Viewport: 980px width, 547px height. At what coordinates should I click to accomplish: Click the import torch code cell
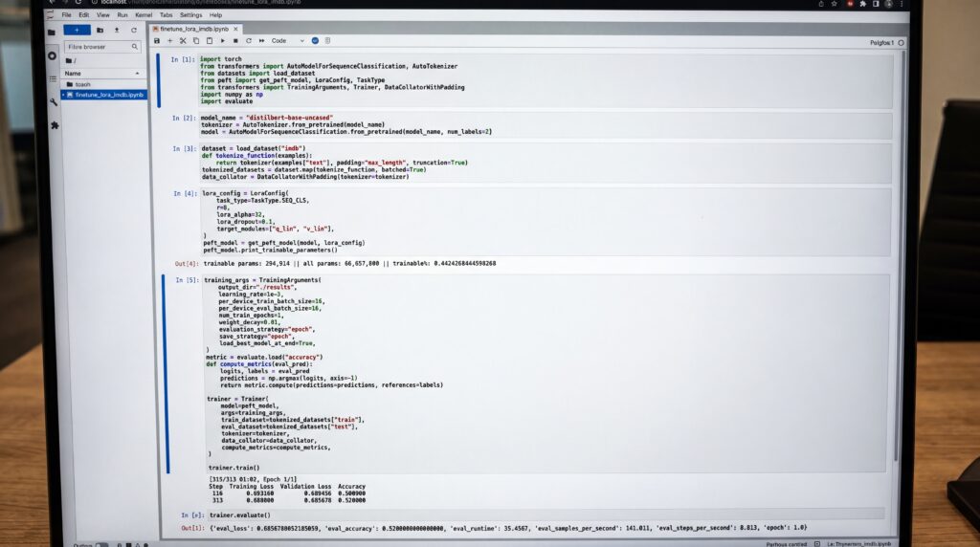pos(545,80)
